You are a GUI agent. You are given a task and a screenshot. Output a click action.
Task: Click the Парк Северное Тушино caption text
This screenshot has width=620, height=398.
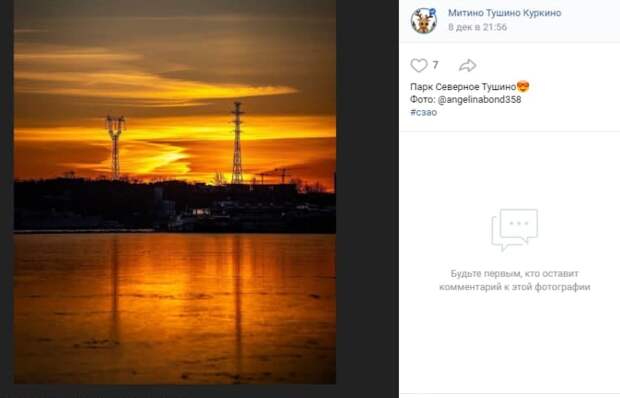pyautogui.click(x=463, y=87)
